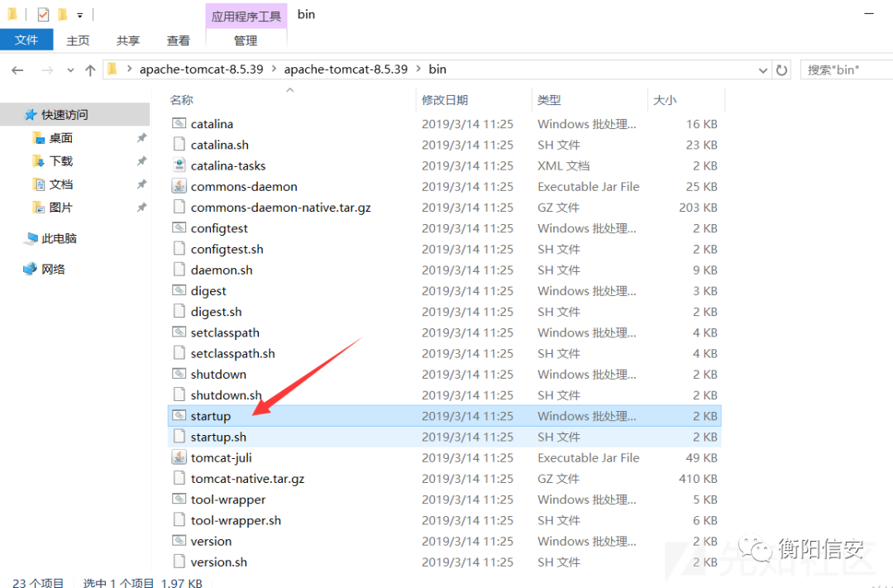Switch to the 管理 ribbon tab
893x588 pixels.
coord(246,41)
